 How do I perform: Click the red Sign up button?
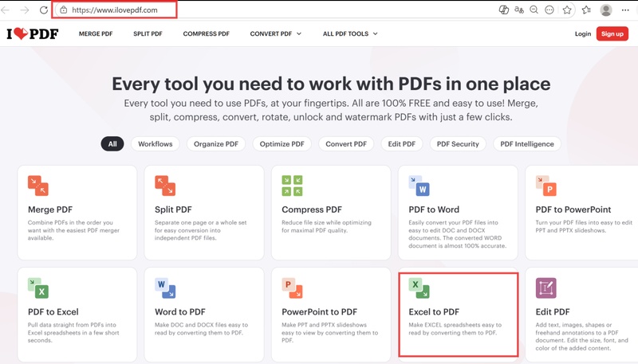[x=612, y=33]
